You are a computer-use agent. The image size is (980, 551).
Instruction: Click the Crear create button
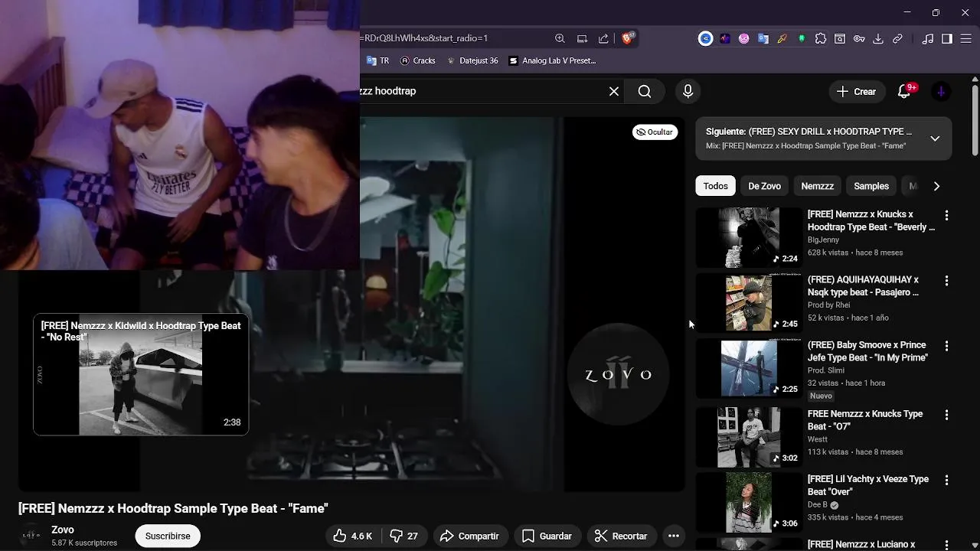857,91
